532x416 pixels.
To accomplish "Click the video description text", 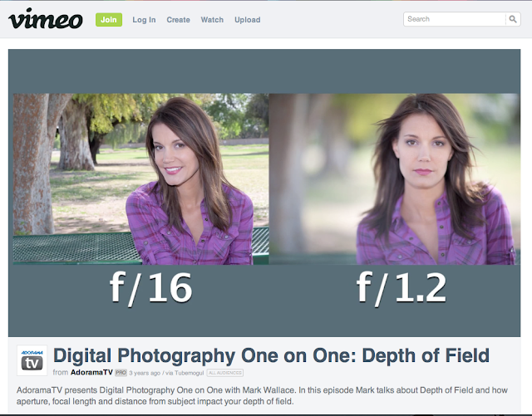I will click(262, 396).
